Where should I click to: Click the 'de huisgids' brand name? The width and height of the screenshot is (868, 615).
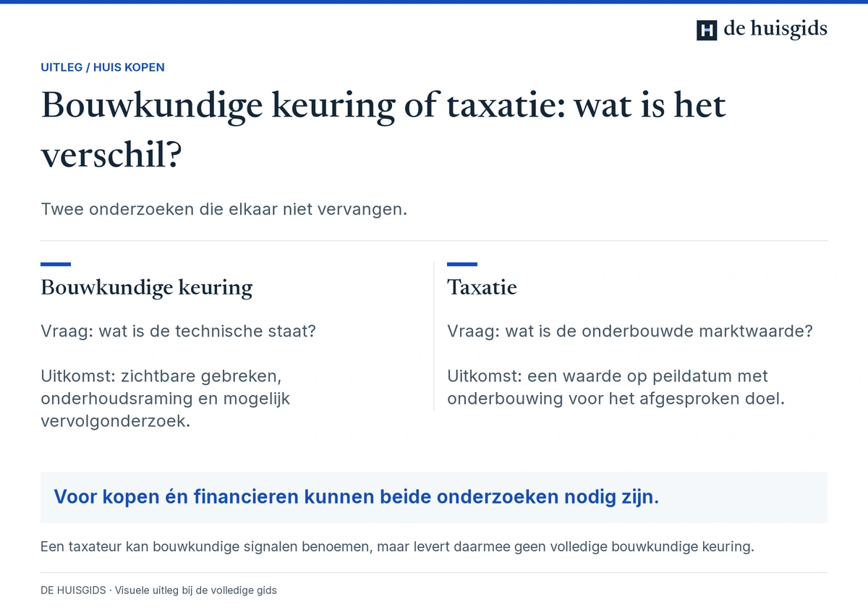coord(775,29)
